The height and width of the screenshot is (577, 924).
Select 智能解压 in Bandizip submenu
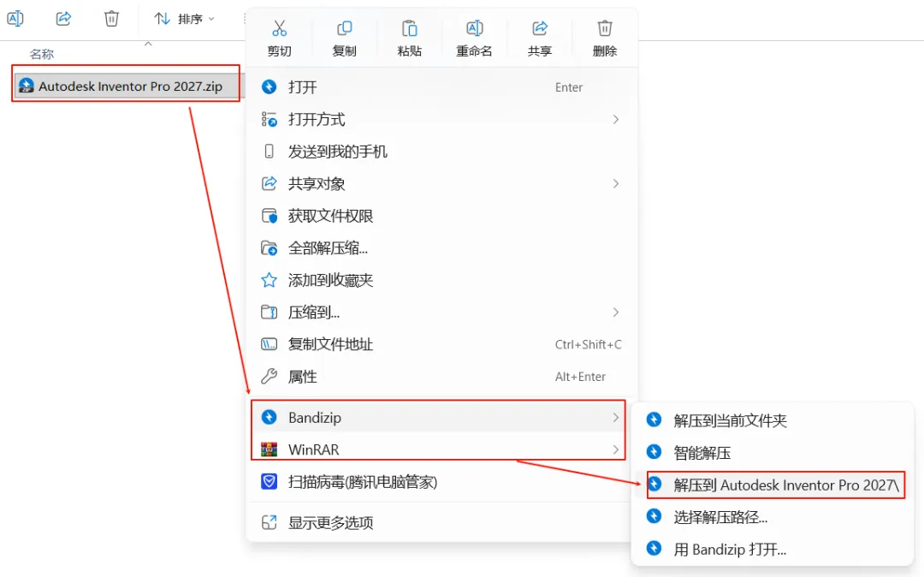pyautogui.click(x=773, y=453)
